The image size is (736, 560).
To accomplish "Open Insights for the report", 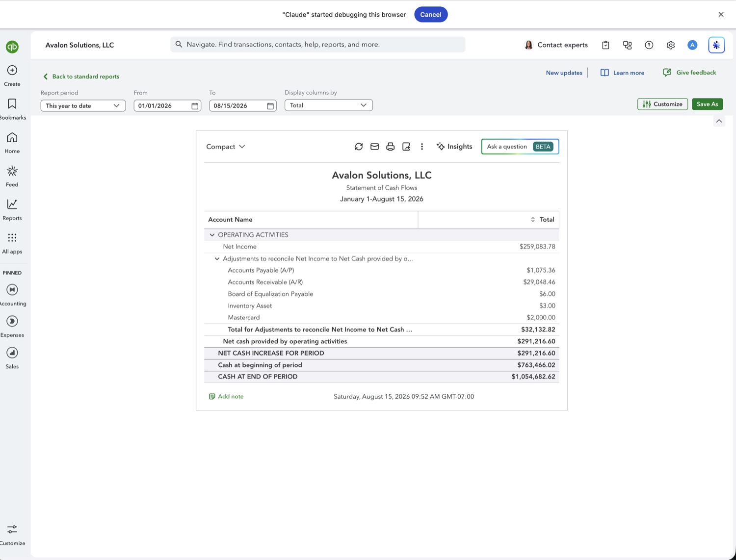I will point(454,147).
